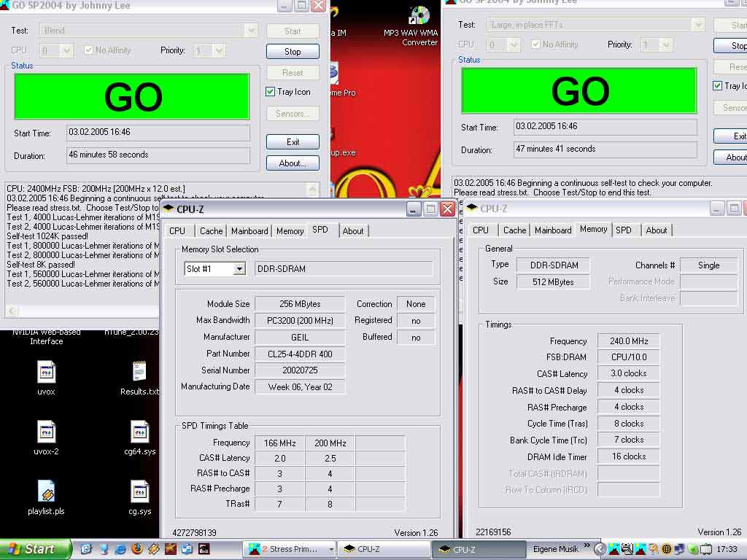747x560 pixels.
Task: Click the SP2004 icon in the Blend window title
Action: [x=4, y=5]
